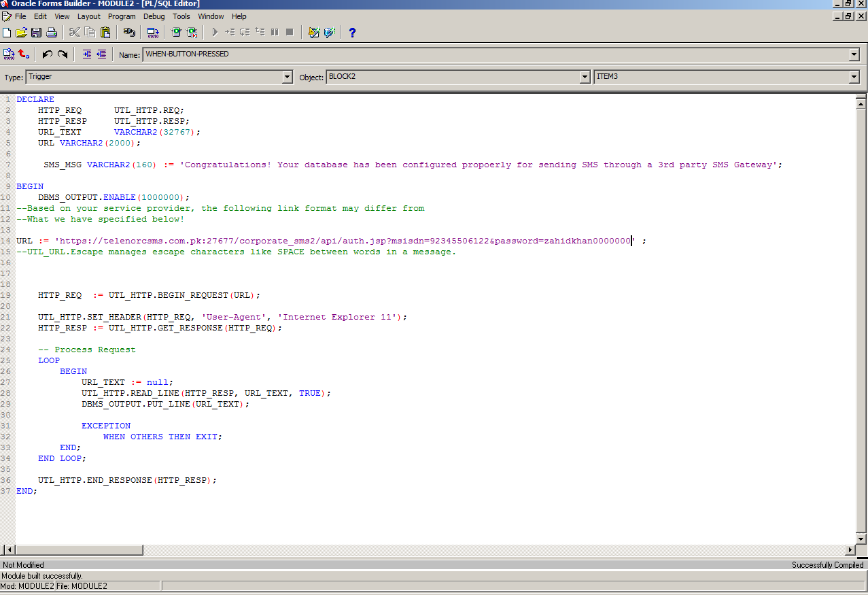Click the Save icon in toolbar
The width and height of the screenshot is (868, 595).
click(x=36, y=32)
